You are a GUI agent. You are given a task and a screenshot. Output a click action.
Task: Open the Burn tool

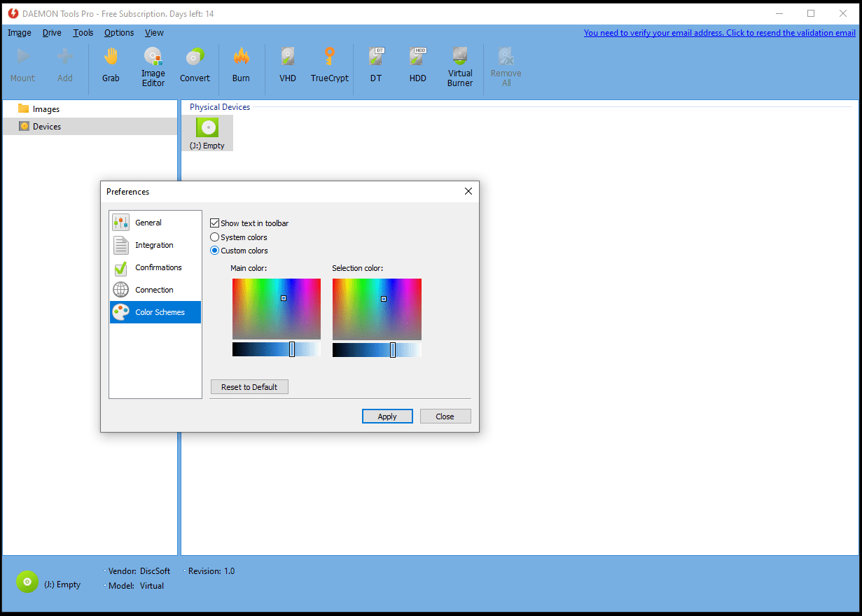pyautogui.click(x=241, y=65)
